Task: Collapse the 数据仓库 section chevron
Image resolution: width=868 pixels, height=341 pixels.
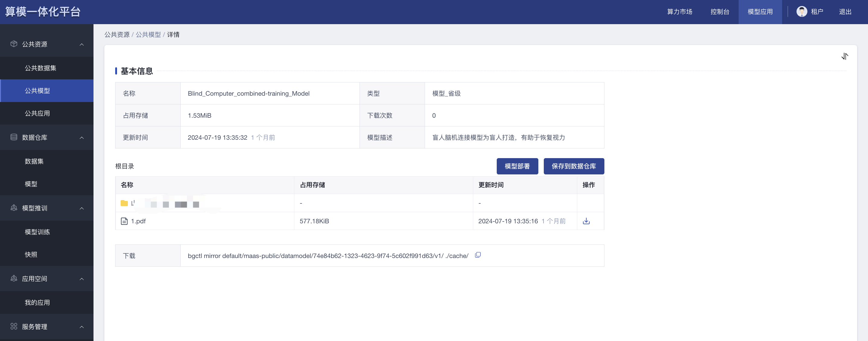Action: [x=81, y=137]
